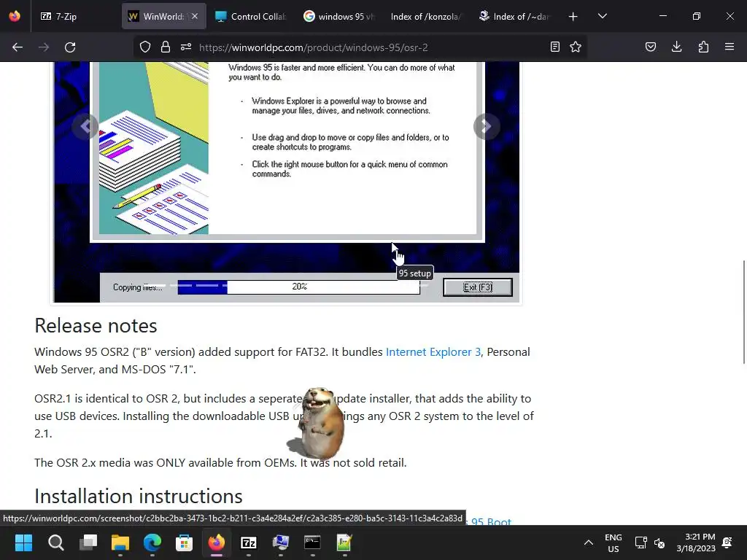Viewport: 747px width, 560px height.
Task: Open the Windows Start menu
Action: point(23,542)
